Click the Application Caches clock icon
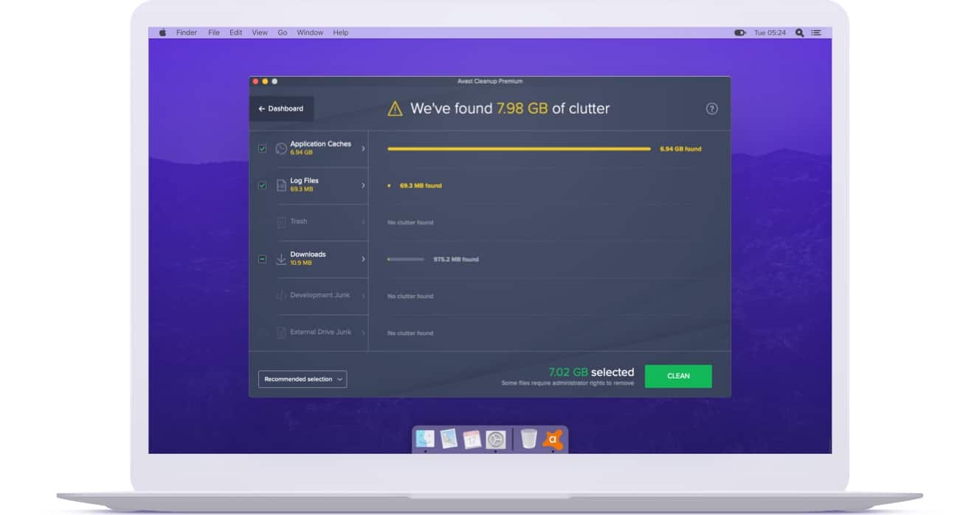Viewport: 980px width, 515px height. coord(281,148)
